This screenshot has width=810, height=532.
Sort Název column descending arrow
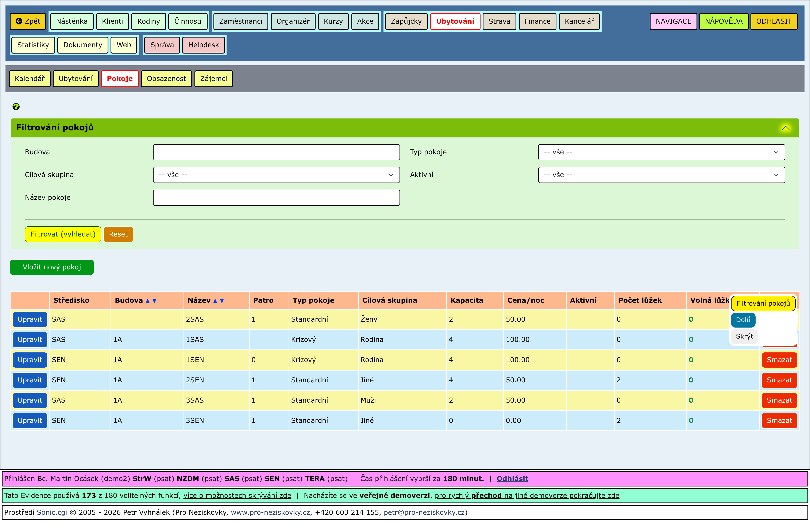pos(222,301)
